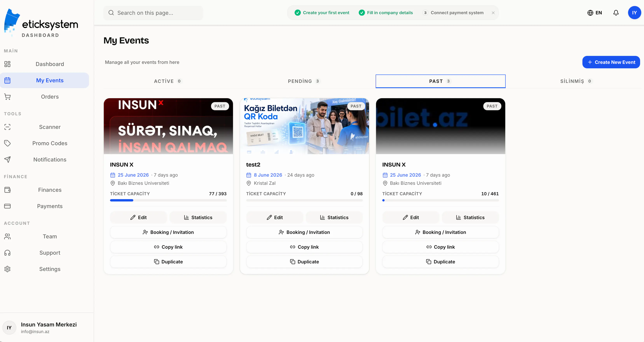Viewport: 644px width, 342px height.
Task: Edit the first INSUN X event (77 / 393)
Action: 139,217
